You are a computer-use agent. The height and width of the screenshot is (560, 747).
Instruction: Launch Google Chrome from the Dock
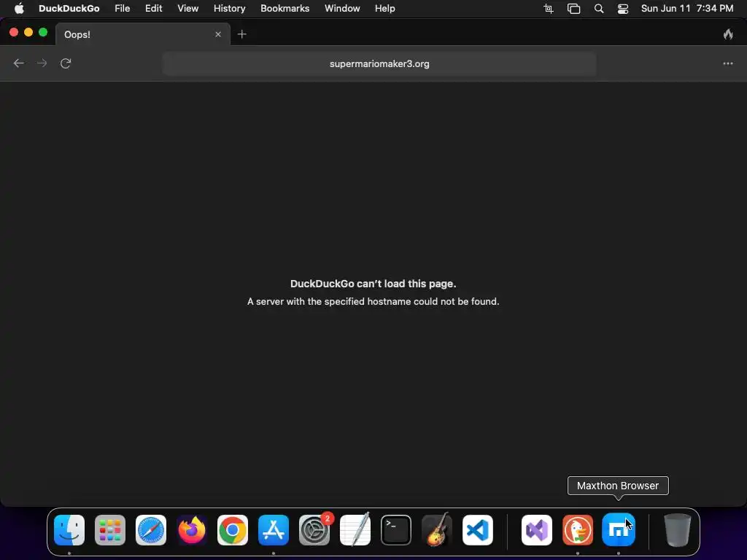pyautogui.click(x=233, y=530)
